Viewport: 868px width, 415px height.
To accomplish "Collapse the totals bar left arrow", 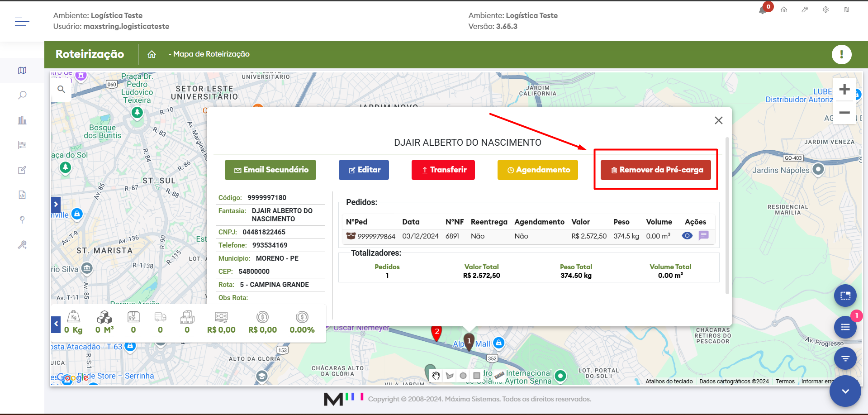I will pyautogui.click(x=56, y=324).
